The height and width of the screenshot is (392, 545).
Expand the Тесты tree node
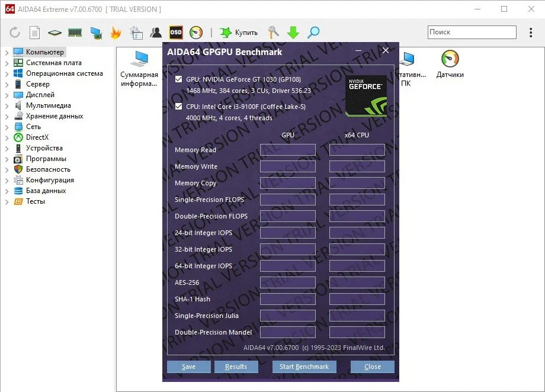(7, 202)
